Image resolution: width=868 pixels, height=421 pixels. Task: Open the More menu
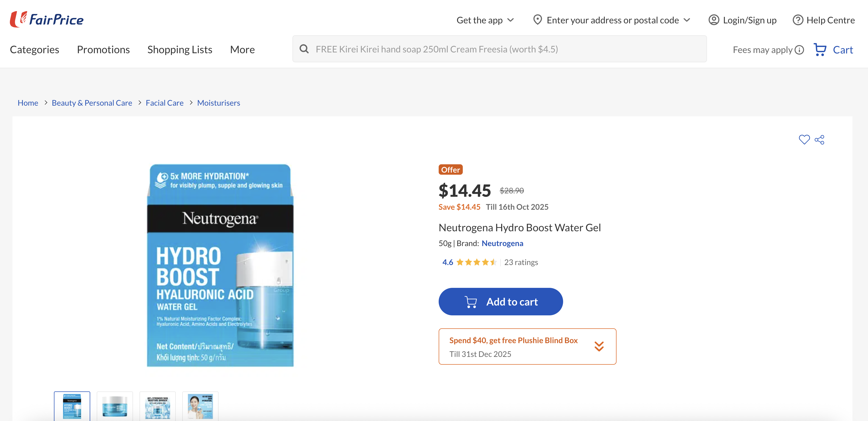coord(242,49)
